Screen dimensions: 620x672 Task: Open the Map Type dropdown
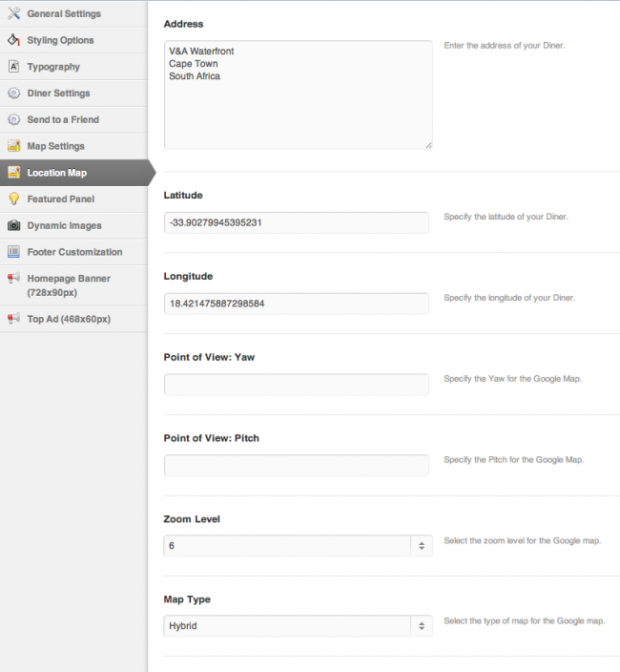click(298, 626)
